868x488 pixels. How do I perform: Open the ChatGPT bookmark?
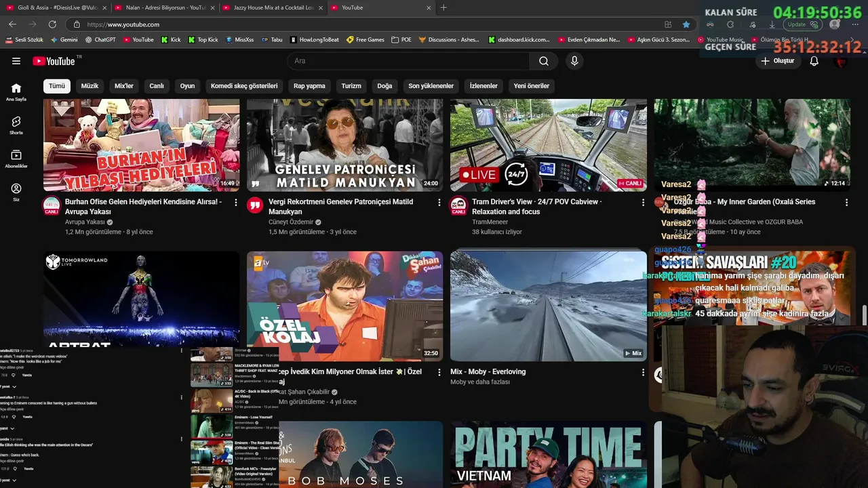[100, 40]
